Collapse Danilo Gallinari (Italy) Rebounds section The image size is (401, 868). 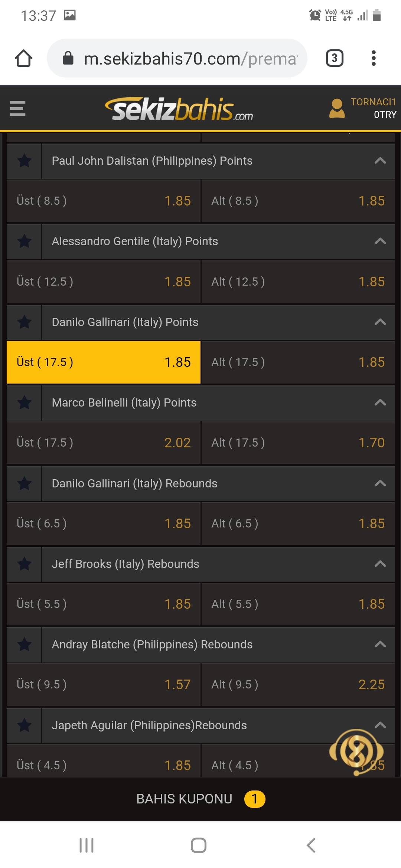pos(380,483)
